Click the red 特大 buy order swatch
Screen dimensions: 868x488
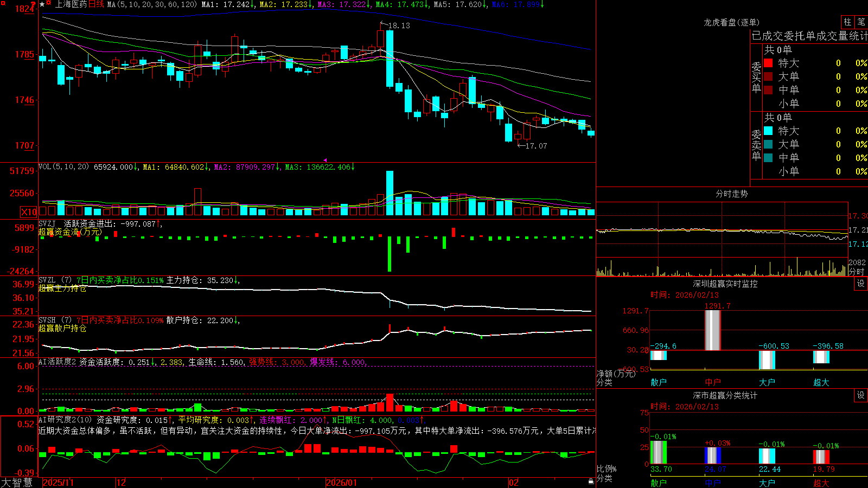pyautogui.click(x=768, y=63)
